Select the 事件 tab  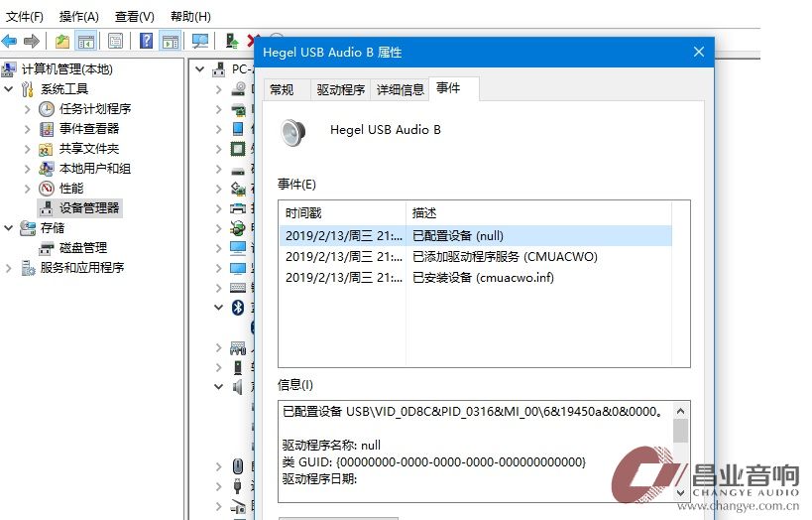pos(454,88)
